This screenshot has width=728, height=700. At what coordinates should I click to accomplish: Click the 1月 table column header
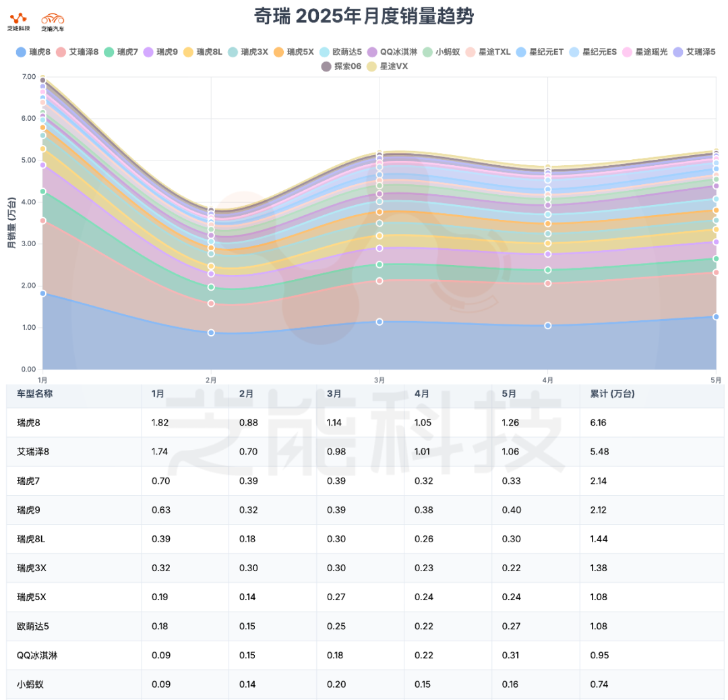pos(158,394)
